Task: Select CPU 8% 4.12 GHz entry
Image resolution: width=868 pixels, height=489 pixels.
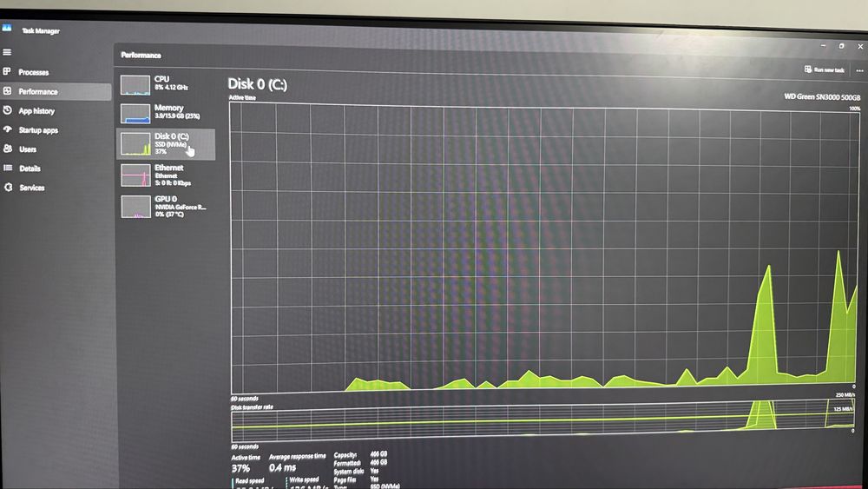Action: tap(166, 83)
